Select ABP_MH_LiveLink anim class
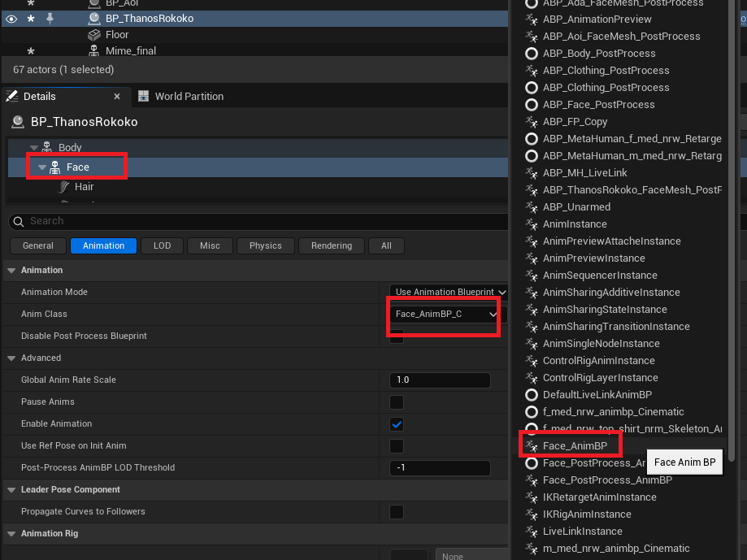Viewport: 747px width, 560px height. pos(584,173)
